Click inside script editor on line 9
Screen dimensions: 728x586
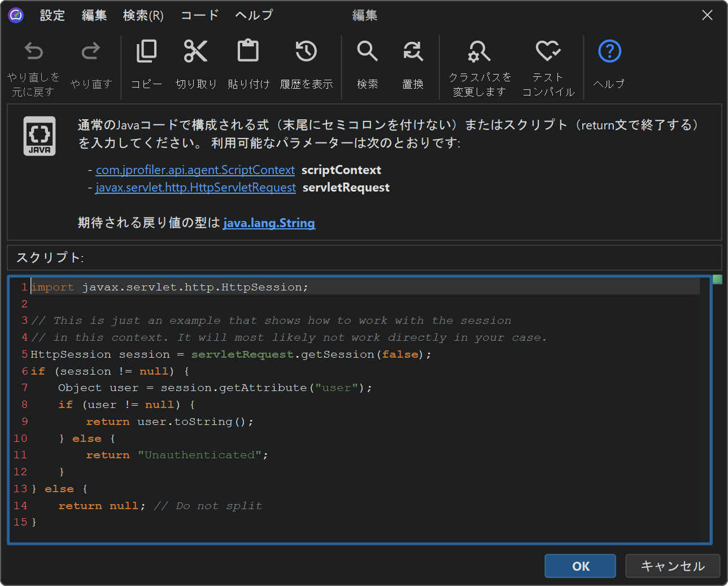(x=169, y=422)
